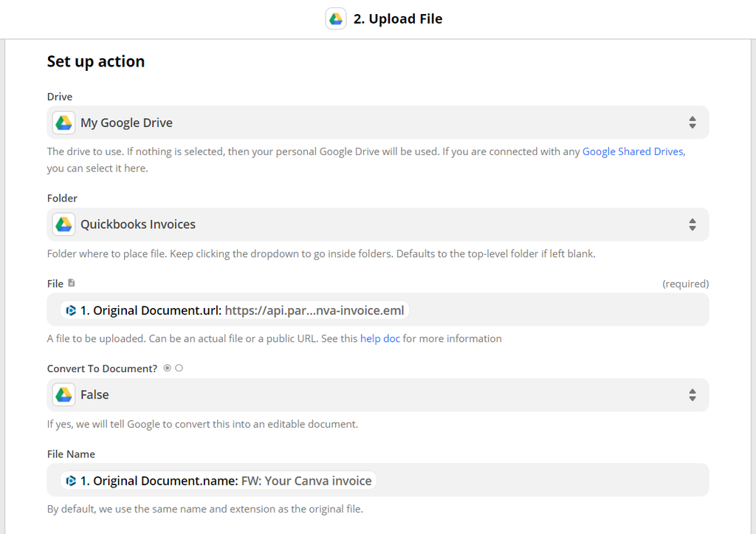The height and width of the screenshot is (534, 756).
Task: Click the '2. Upload File' step title
Action: 397,19
